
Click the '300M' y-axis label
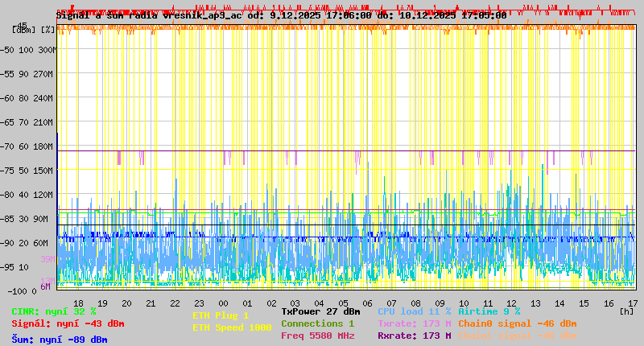(46, 50)
